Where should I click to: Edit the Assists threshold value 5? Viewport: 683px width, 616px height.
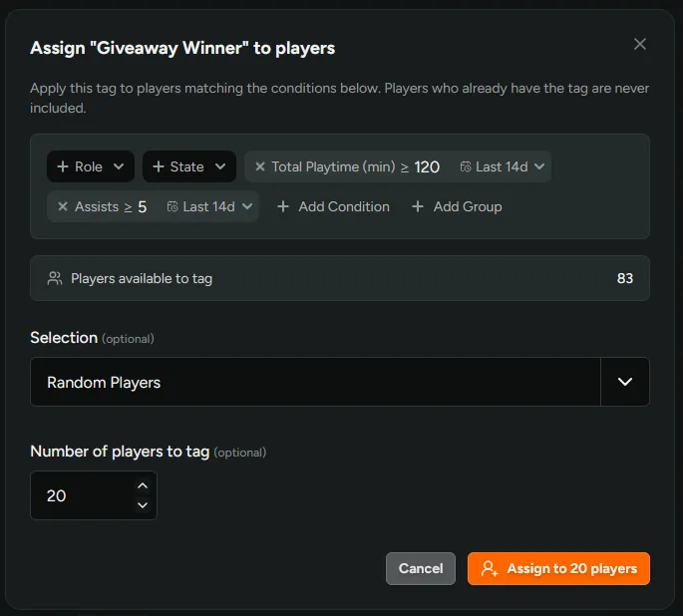pyautogui.click(x=143, y=207)
